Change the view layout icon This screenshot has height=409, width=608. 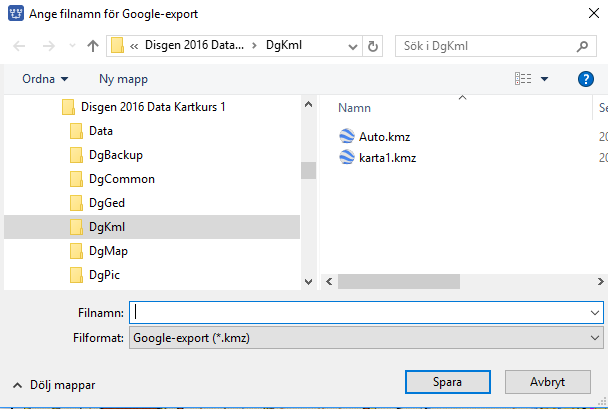pyautogui.click(x=523, y=79)
